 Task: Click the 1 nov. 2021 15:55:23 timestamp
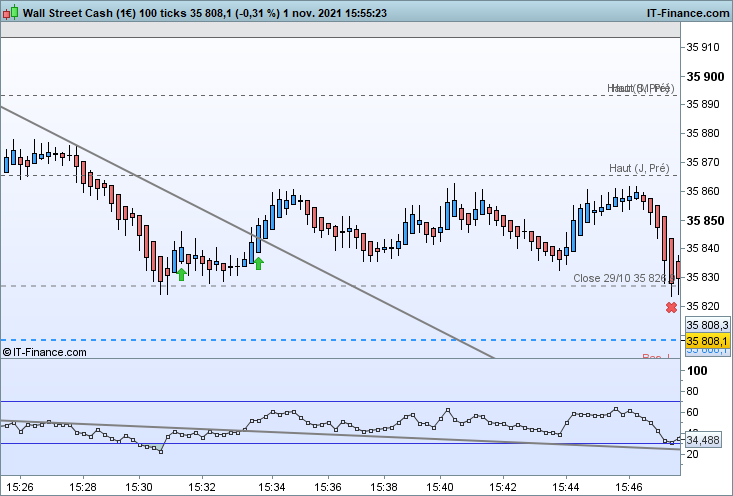335,13
